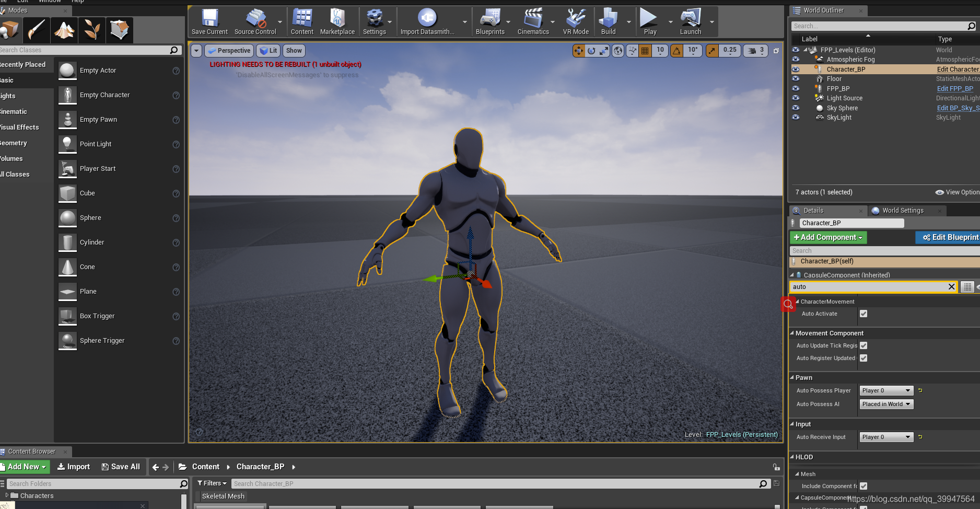Clear the 'auto' details search field
980x509 pixels.
click(951, 287)
